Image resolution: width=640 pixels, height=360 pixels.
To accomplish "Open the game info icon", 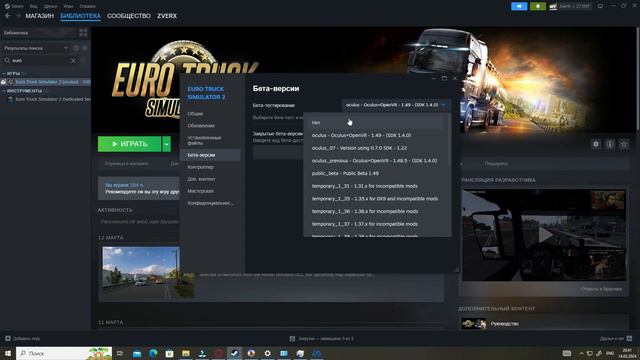I will click(x=610, y=144).
